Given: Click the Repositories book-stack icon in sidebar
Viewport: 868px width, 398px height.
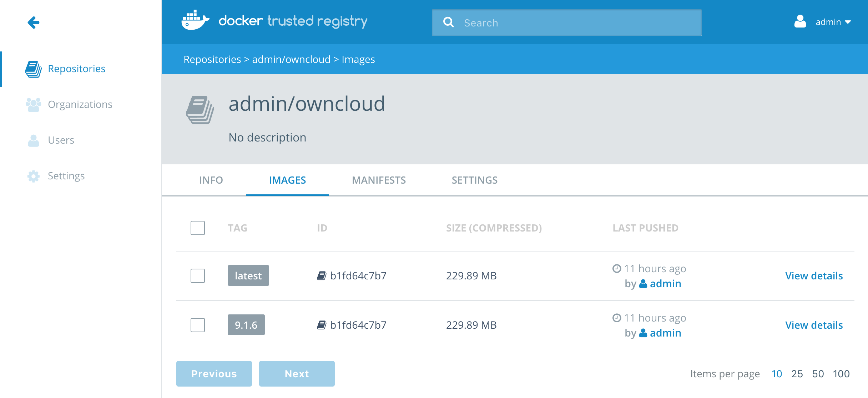Looking at the screenshot, I should coord(33,69).
